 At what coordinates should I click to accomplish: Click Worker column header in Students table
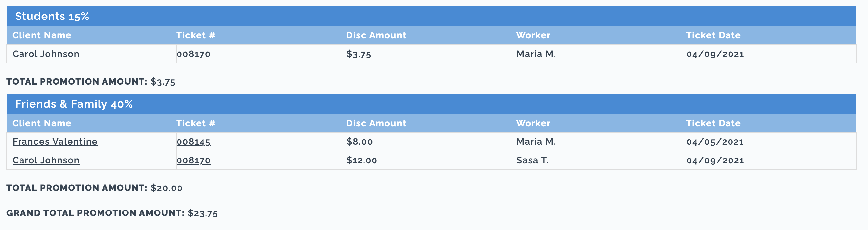[x=533, y=35]
